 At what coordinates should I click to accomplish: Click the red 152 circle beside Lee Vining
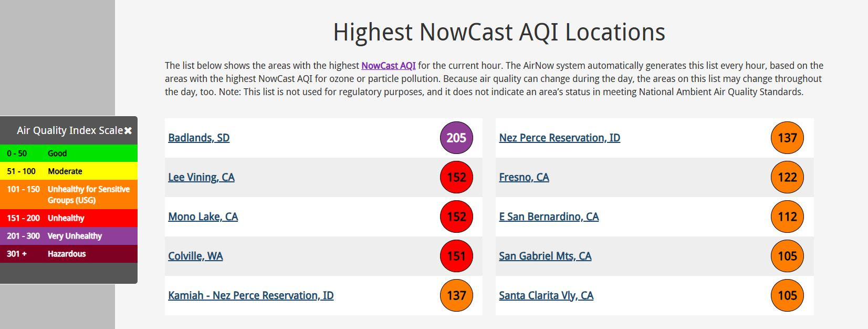pyautogui.click(x=456, y=177)
